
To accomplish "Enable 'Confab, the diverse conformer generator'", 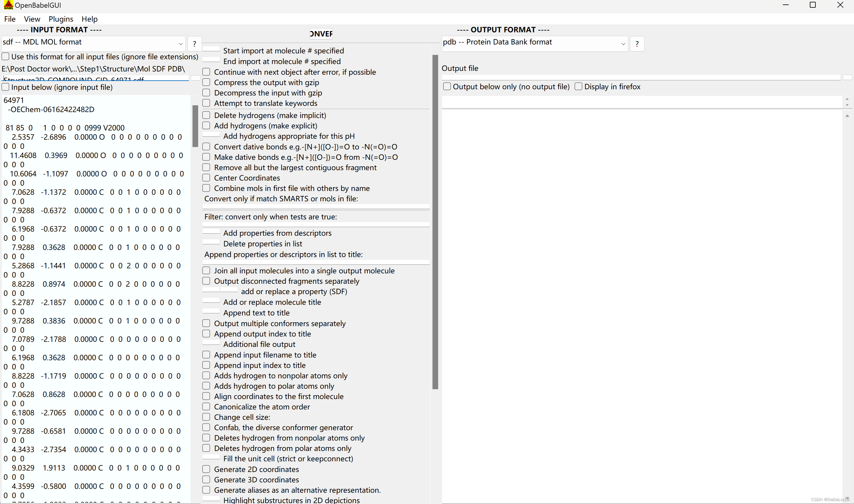I will click(x=206, y=427).
